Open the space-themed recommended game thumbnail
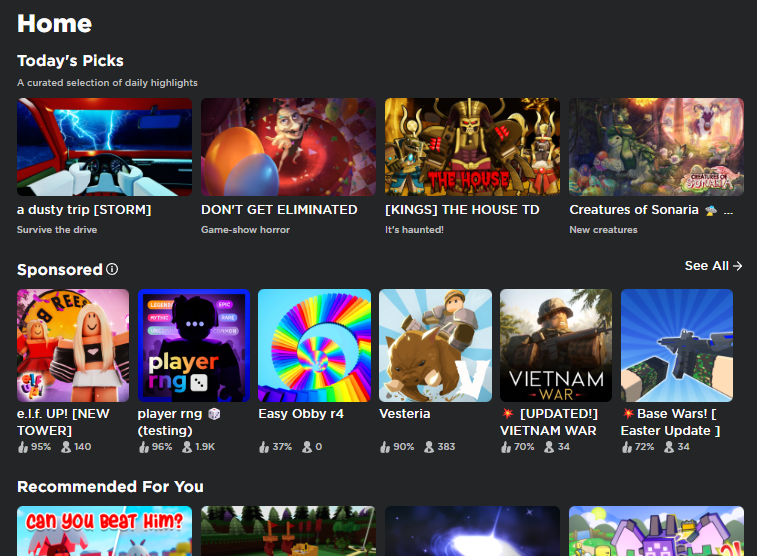Viewport: 757px width, 556px height. [472, 531]
